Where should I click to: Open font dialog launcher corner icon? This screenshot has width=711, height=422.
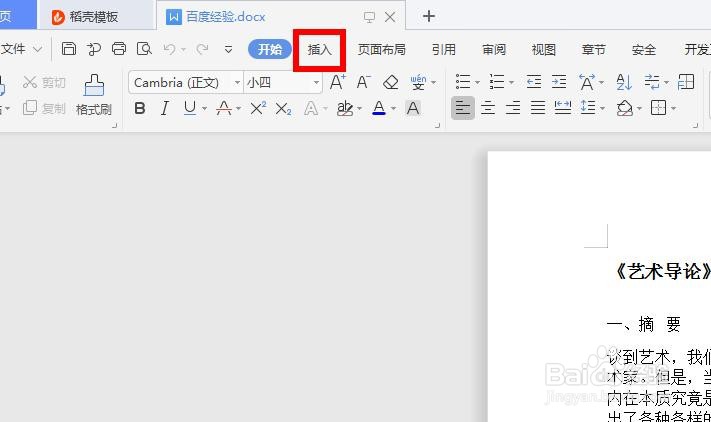pyautogui.click(x=437, y=126)
